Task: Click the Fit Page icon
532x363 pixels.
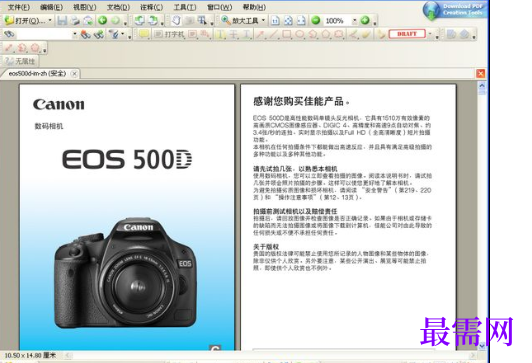Action: (x=288, y=21)
